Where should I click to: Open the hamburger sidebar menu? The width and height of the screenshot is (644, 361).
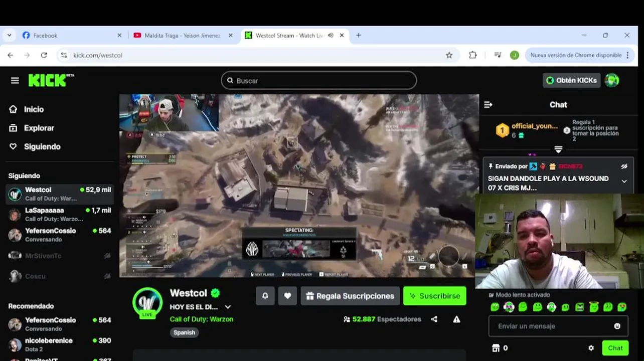click(15, 81)
